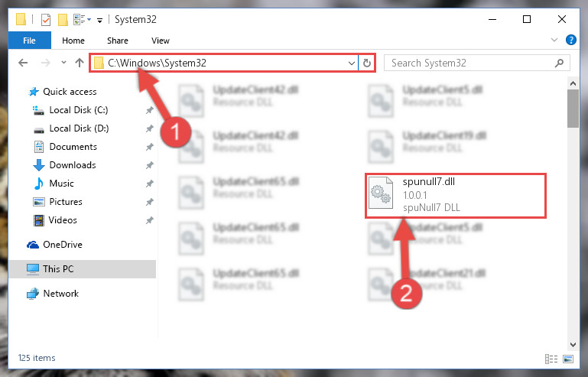Click the Search System32 field
588x377 pixels.
coord(471,63)
